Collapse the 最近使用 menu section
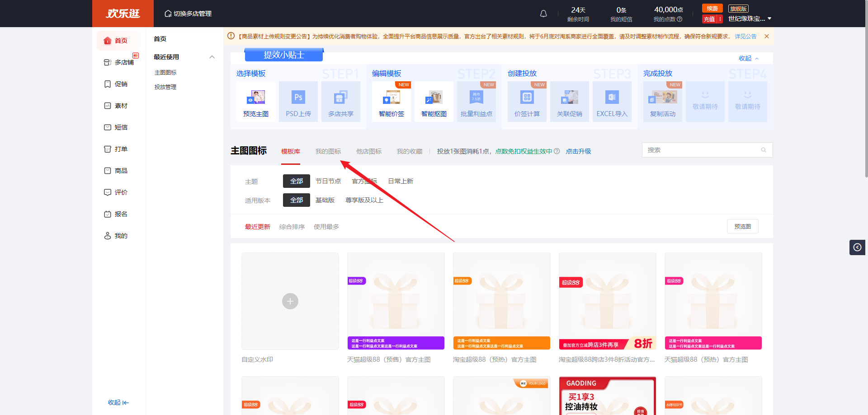The width and height of the screenshot is (868, 415). click(x=212, y=57)
